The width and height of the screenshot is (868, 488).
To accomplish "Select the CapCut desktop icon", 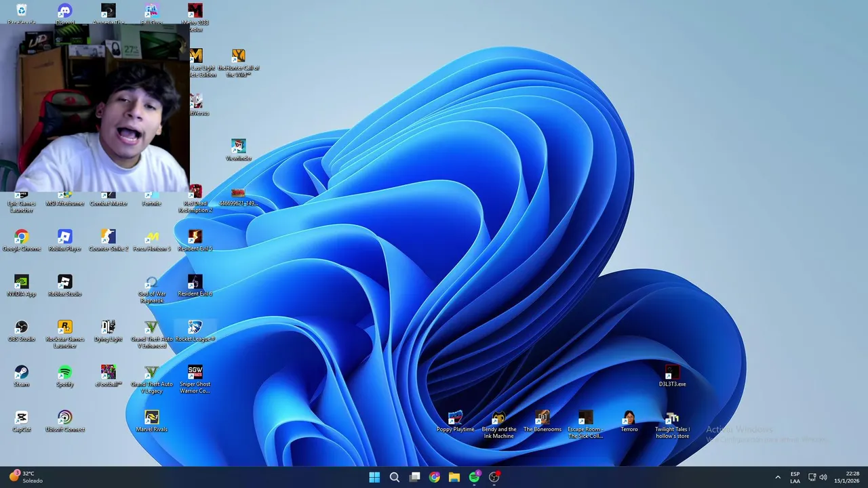I will [22, 421].
